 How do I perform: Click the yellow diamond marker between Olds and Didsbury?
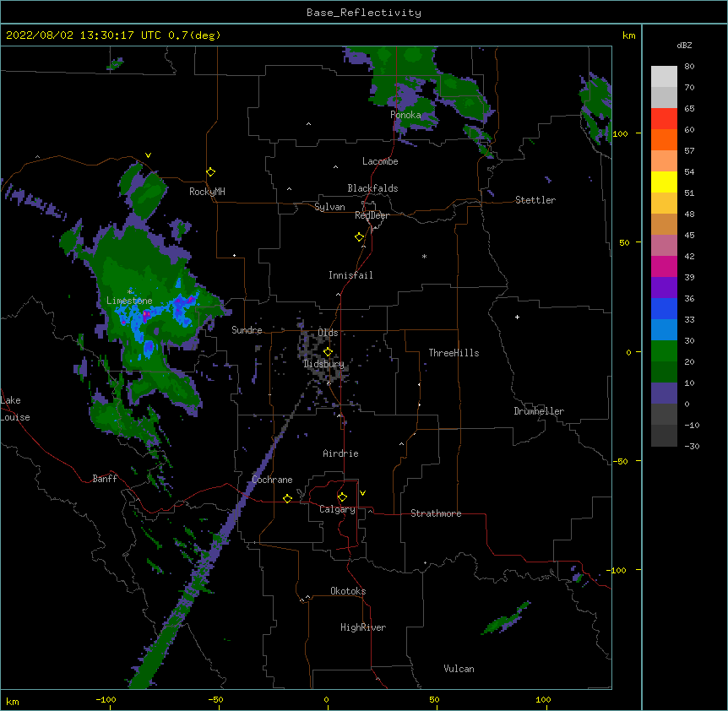(328, 351)
